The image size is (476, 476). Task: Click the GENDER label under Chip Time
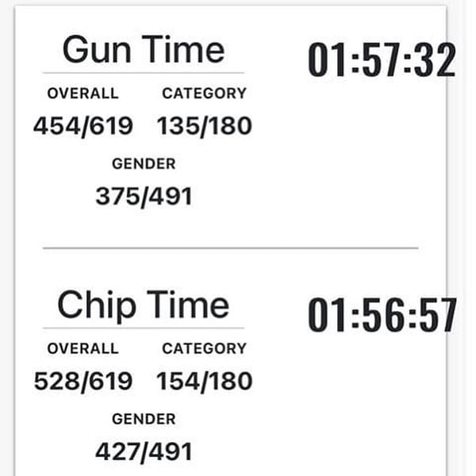point(144,419)
